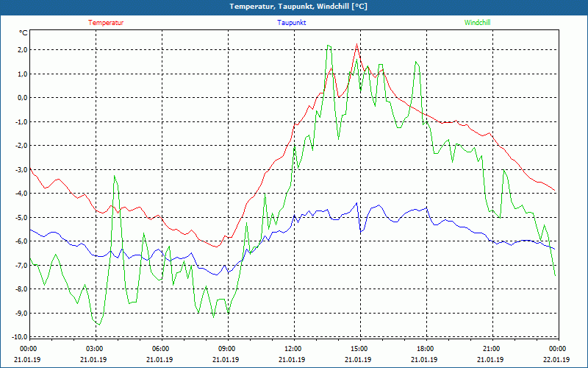Viewport: 588px width, 368px height.
Task: Click the red Temperatur legend label
Action: (x=106, y=23)
